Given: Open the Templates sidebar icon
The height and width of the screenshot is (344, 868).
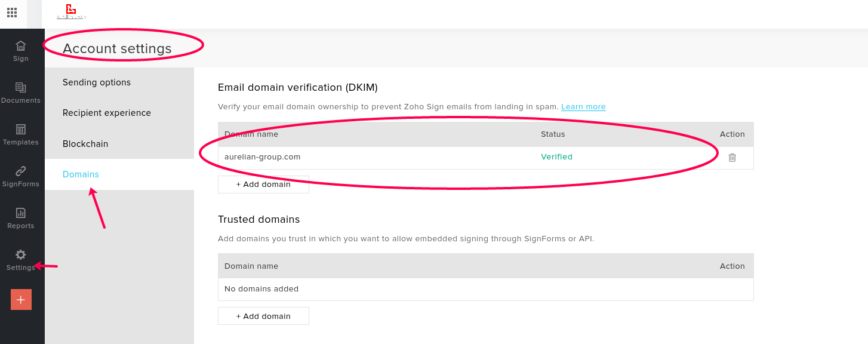Looking at the screenshot, I should (x=21, y=129).
